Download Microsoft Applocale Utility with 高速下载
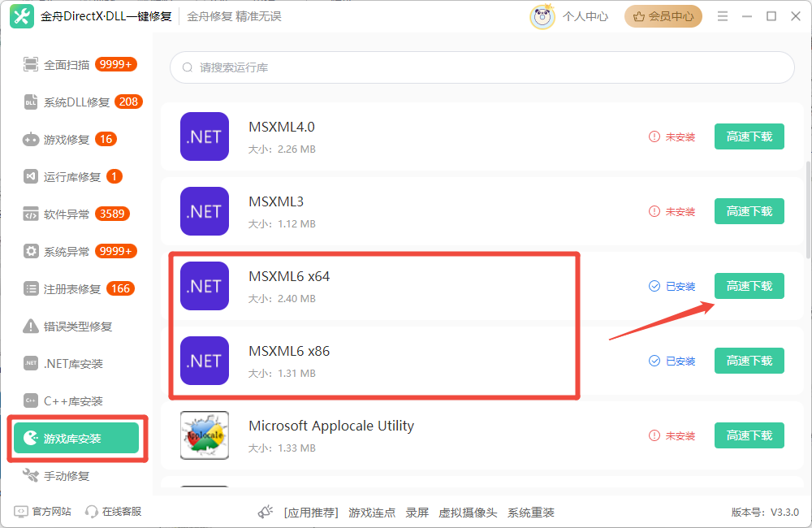The width and height of the screenshot is (812, 528). tap(749, 435)
